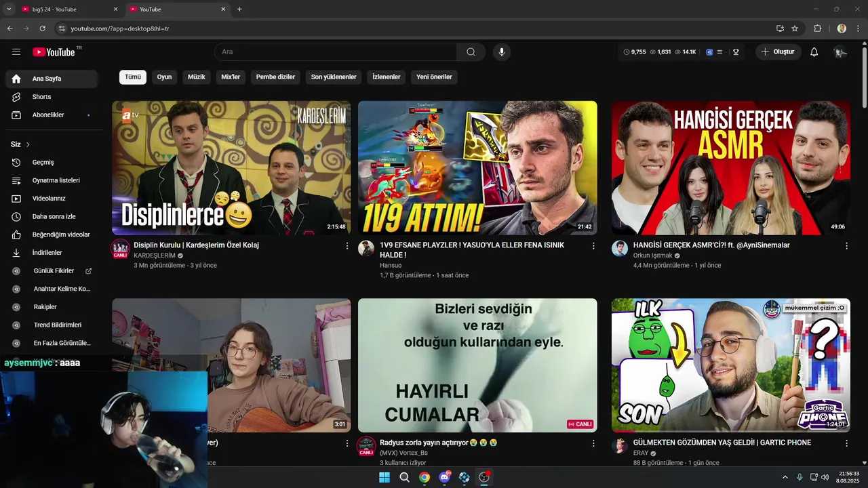Select the Pembe diziler chip
The image size is (868, 488).
click(275, 77)
